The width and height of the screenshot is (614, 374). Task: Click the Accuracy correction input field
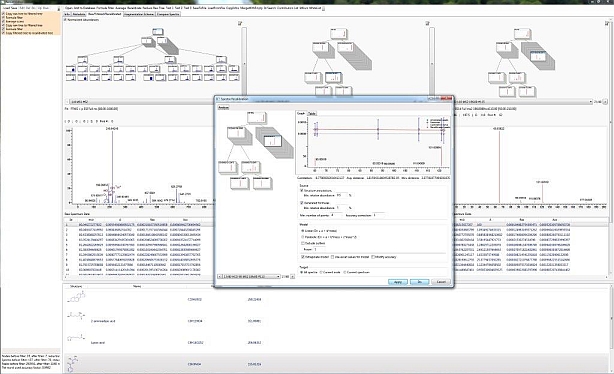coord(379,215)
